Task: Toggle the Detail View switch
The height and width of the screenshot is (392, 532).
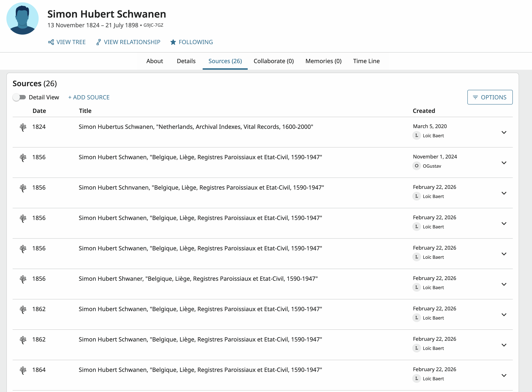Action: coord(19,97)
